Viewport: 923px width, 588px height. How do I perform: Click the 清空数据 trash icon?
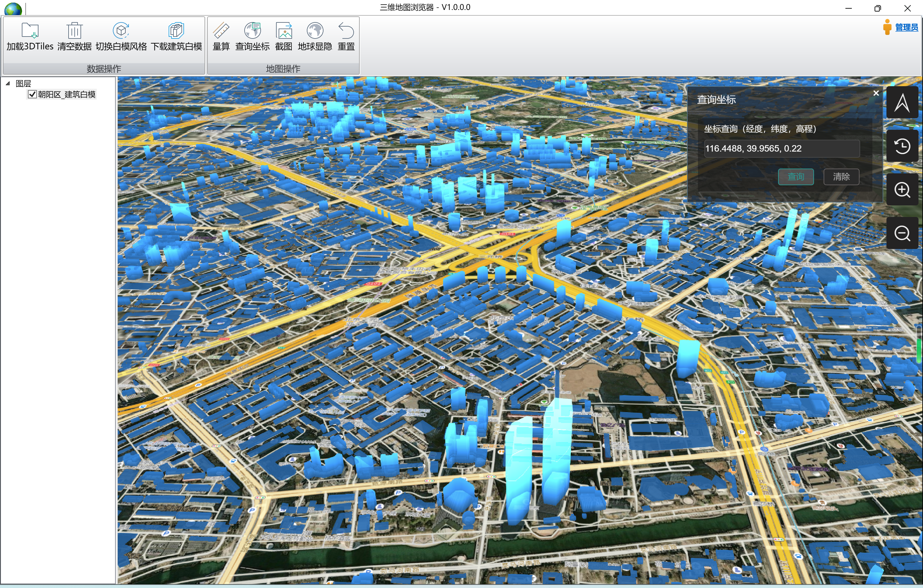tap(74, 31)
